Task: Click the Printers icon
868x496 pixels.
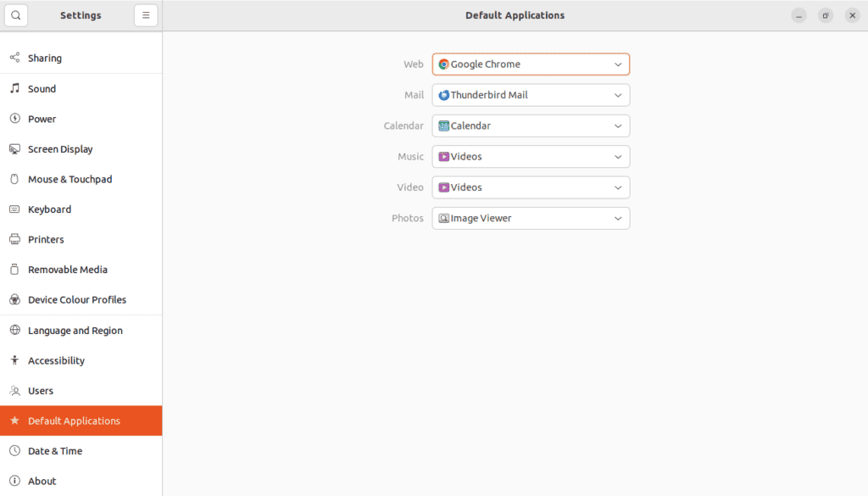Action: click(x=14, y=239)
